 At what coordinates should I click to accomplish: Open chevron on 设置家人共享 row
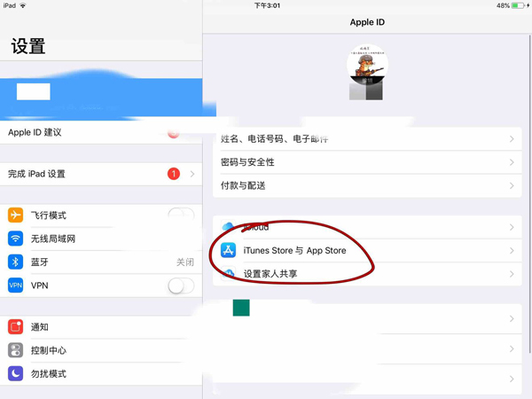(x=512, y=274)
